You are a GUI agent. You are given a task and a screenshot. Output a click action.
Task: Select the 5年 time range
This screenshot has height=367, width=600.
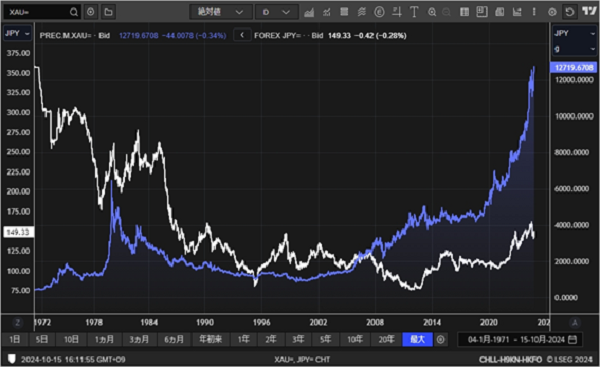pos(325,339)
